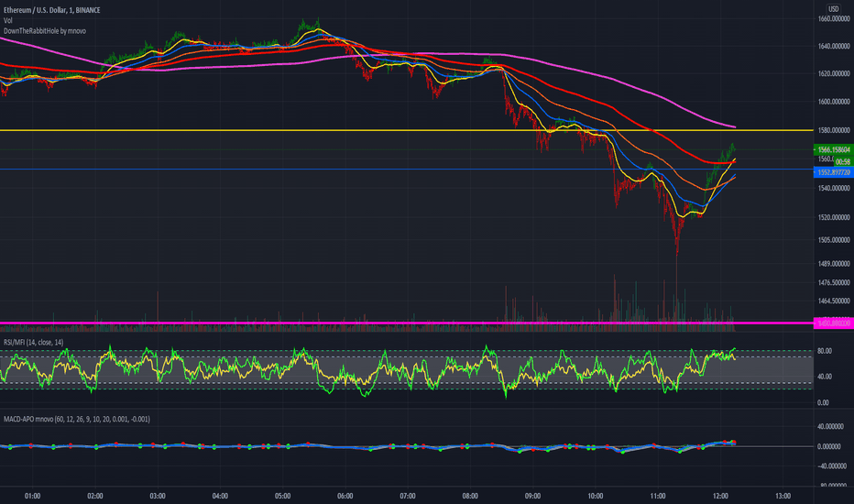Select the thick magenta horizontal line
Viewport: 854px width, 504px height.
pos(406,323)
